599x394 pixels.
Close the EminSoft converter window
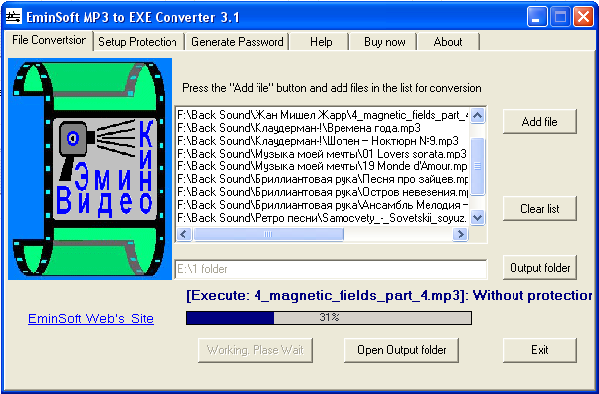(583, 17)
